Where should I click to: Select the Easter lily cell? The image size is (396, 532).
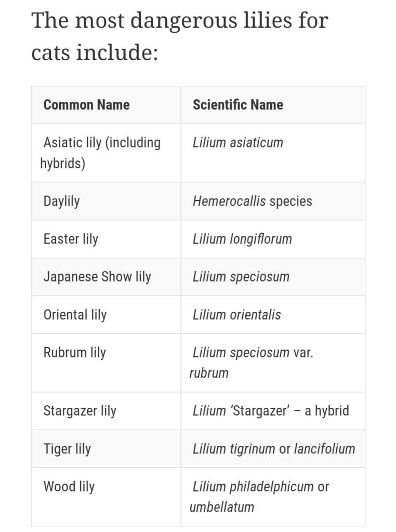pos(71,239)
